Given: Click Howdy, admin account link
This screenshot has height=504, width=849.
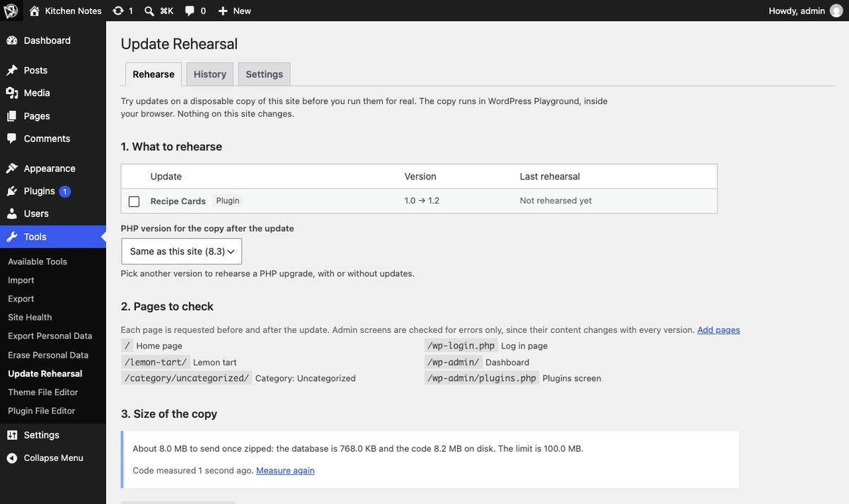Looking at the screenshot, I should coord(797,11).
